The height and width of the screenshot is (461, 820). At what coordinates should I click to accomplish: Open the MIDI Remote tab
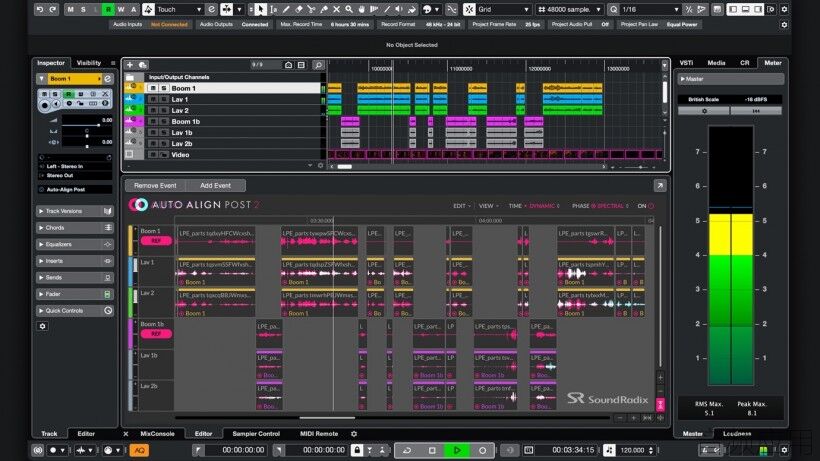[319, 434]
